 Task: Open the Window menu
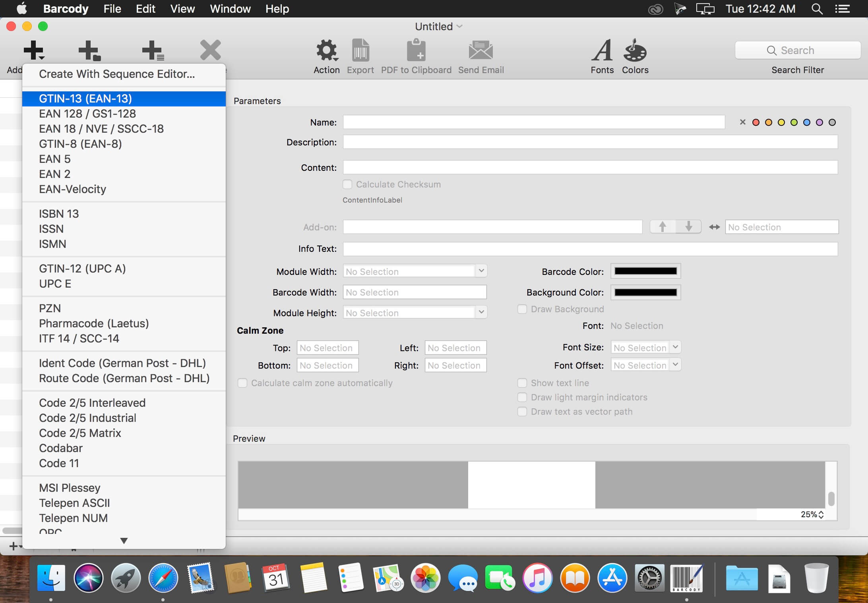(230, 9)
